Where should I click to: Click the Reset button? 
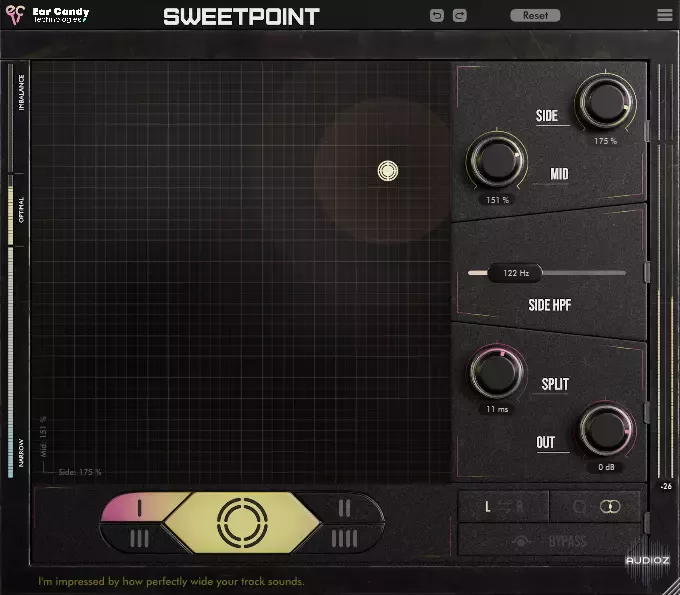tap(535, 16)
